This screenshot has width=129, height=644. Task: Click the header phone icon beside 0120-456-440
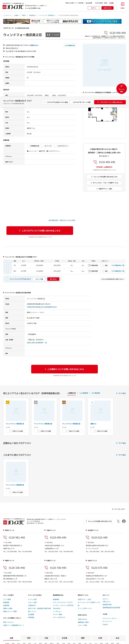[x=106, y=33]
